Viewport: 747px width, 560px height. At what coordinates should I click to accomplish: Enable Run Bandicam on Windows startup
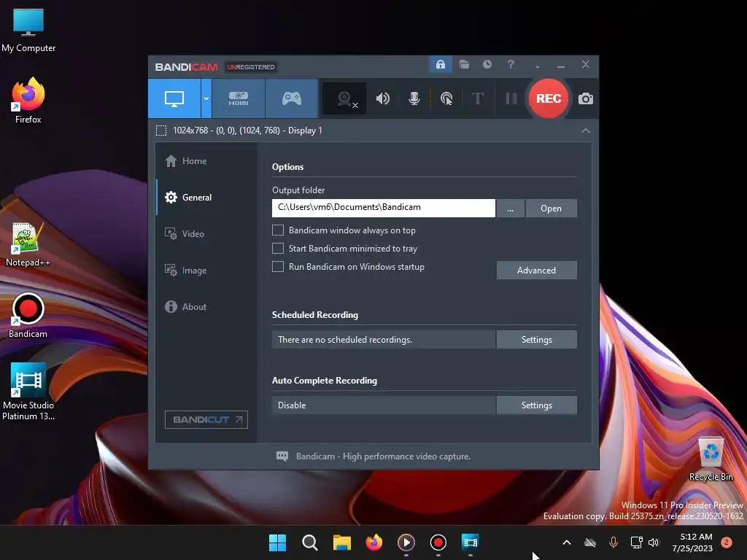click(x=278, y=266)
